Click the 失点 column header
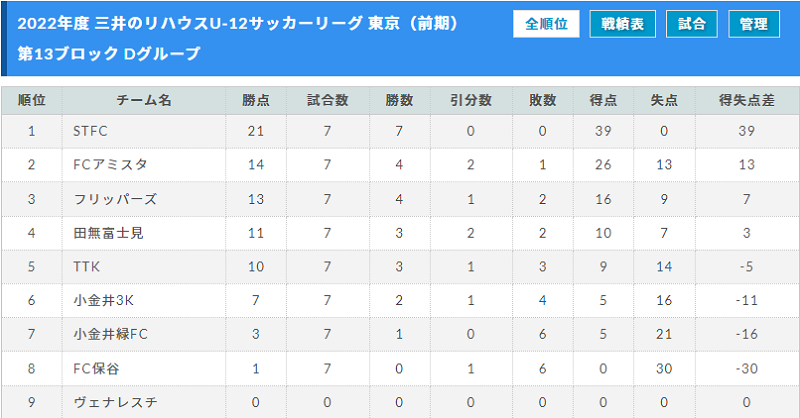800x418 pixels. click(664, 100)
